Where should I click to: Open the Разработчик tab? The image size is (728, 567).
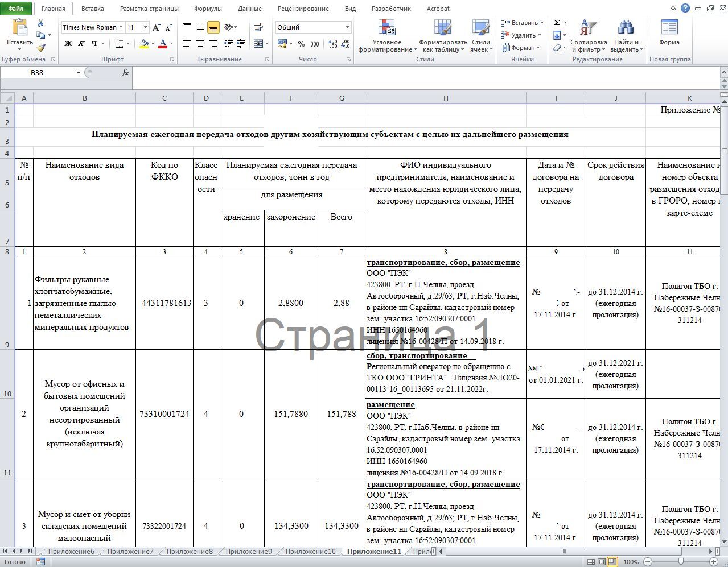tap(391, 9)
